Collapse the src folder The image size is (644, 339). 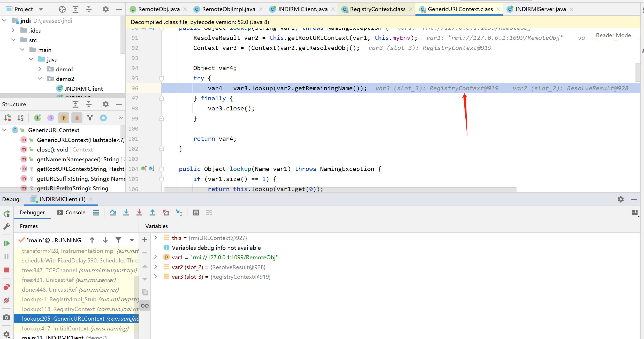tap(13, 40)
